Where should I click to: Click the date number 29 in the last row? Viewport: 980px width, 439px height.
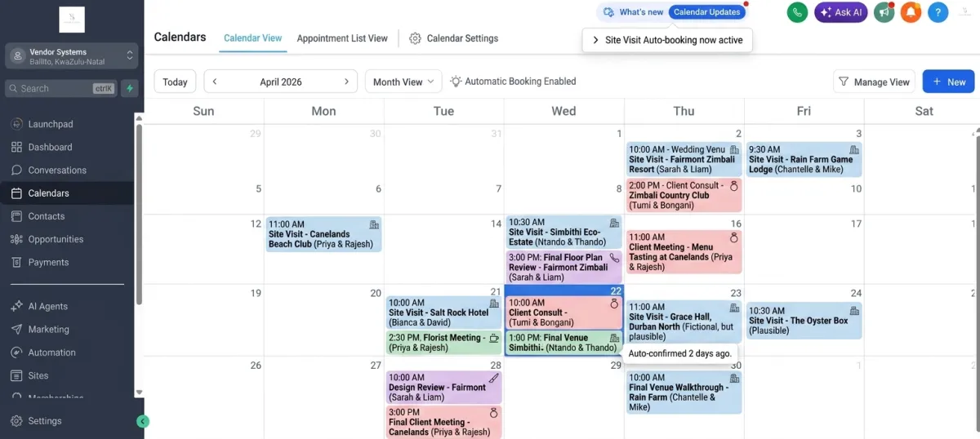(616, 366)
